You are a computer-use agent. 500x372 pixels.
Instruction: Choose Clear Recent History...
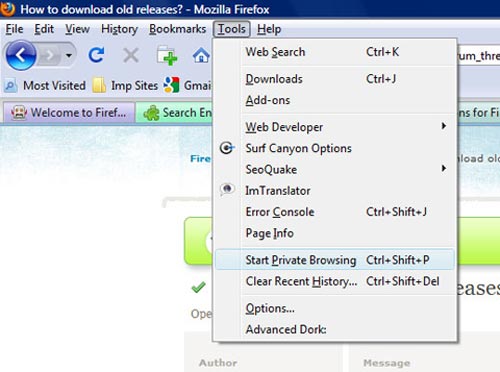tap(335, 281)
